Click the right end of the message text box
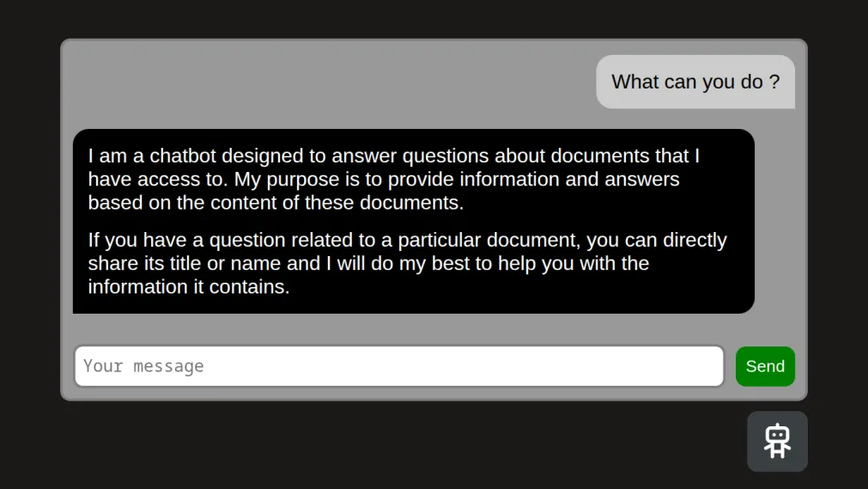Viewport: 868px width, 489px height. [704, 366]
